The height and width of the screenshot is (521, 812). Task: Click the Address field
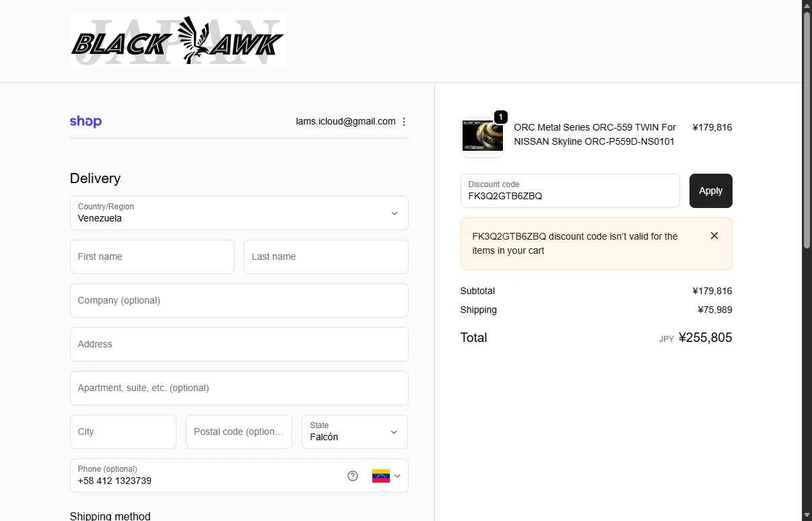point(239,344)
